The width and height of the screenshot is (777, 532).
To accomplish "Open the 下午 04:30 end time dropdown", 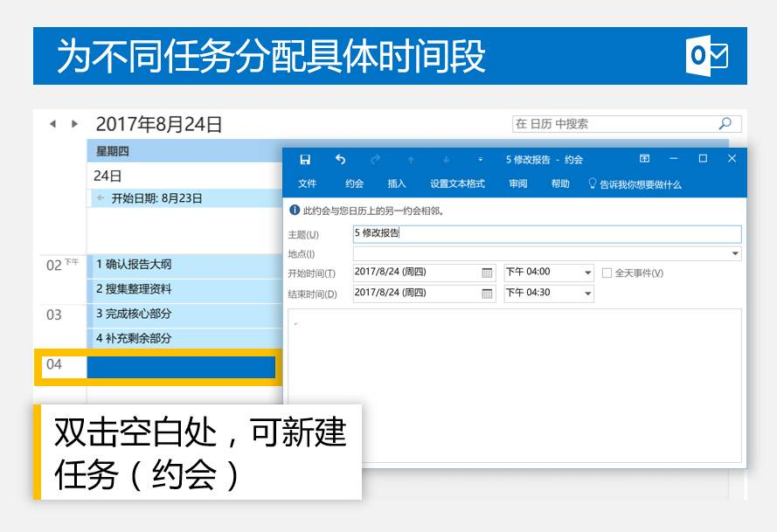I will (x=587, y=294).
